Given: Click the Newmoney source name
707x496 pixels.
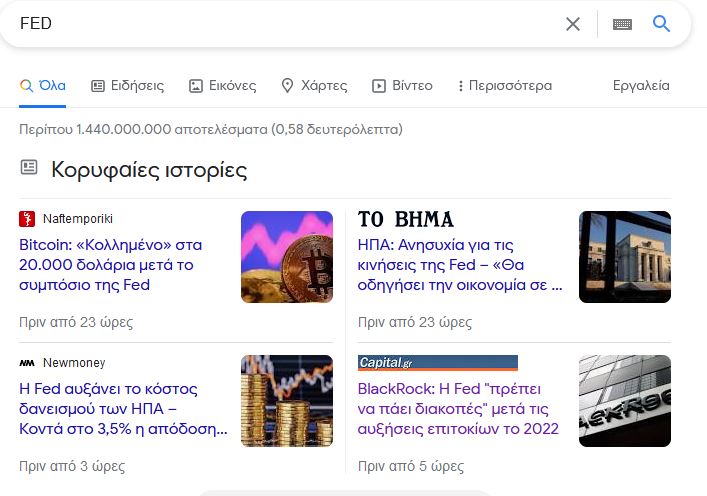Looking at the screenshot, I should click(x=74, y=363).
